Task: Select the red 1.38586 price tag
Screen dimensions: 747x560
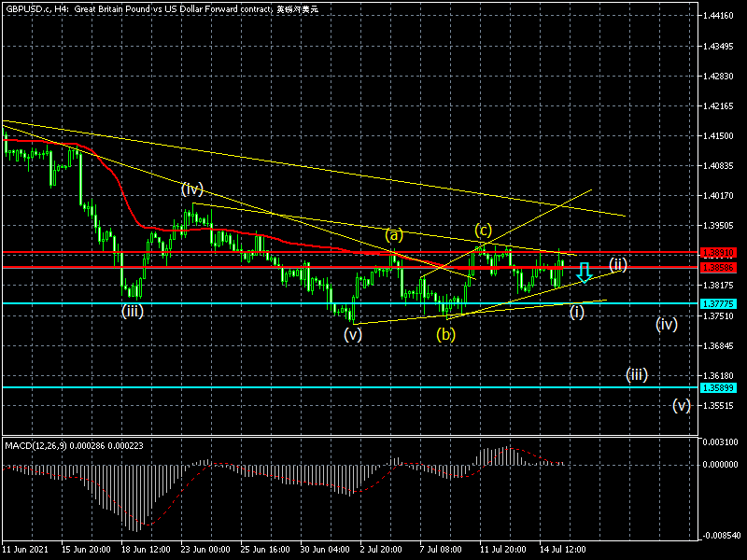Action: click(x=720, y=268)
